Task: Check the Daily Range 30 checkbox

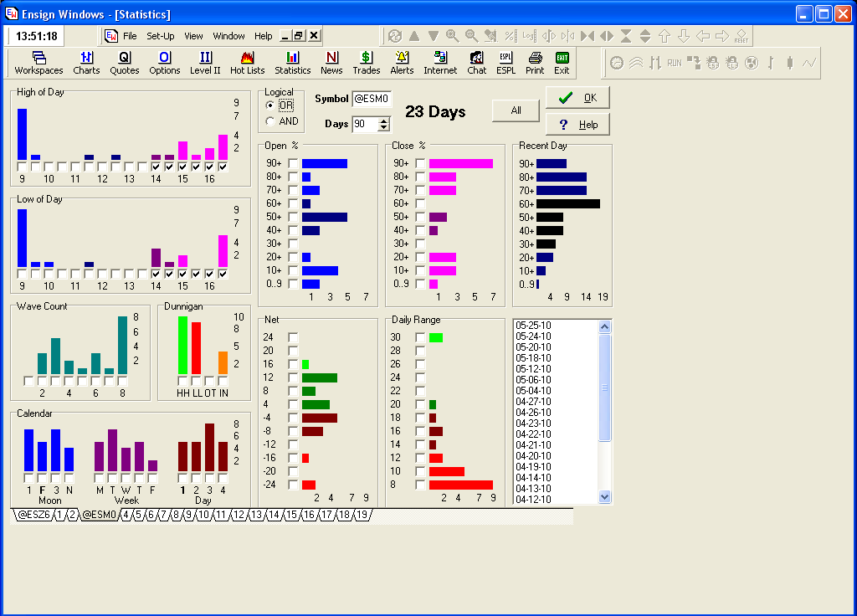Action: point(420,337)
